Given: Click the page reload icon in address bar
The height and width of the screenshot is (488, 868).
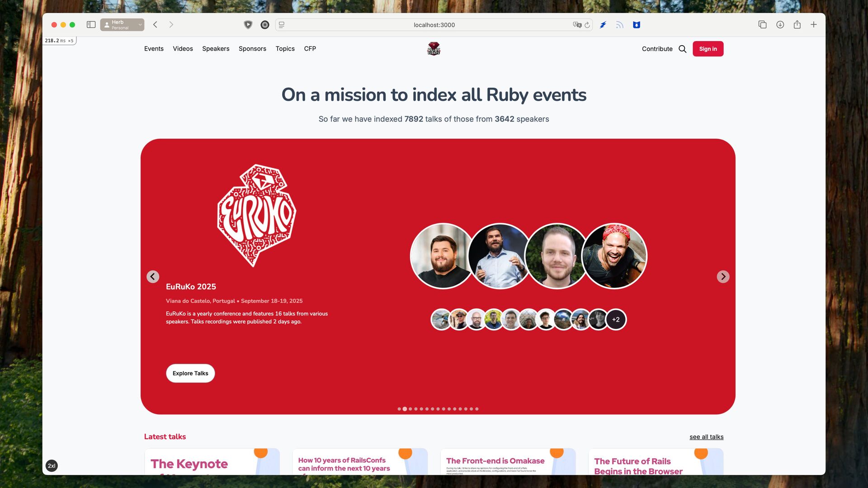Looking at the screenshot, I should 587,25.
